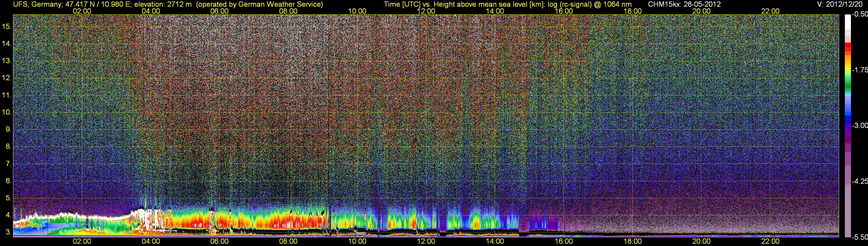868x246 pixels.
Task: Select the 22:00 tick on the bottom time axis
Action: (x=770, y=241)
